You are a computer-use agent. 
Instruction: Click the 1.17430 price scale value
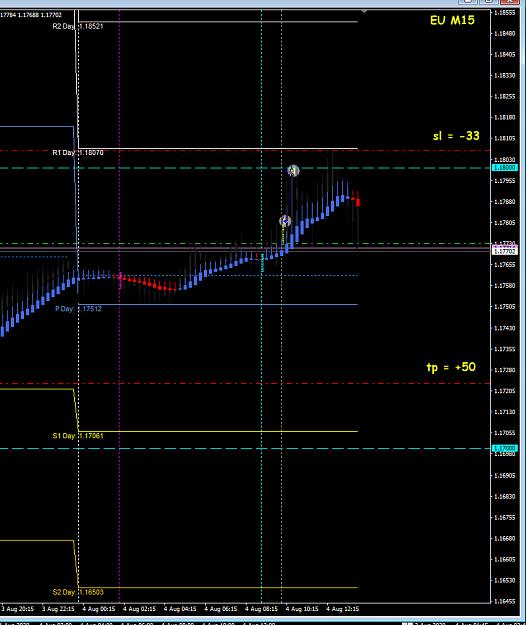coord(504,328)
